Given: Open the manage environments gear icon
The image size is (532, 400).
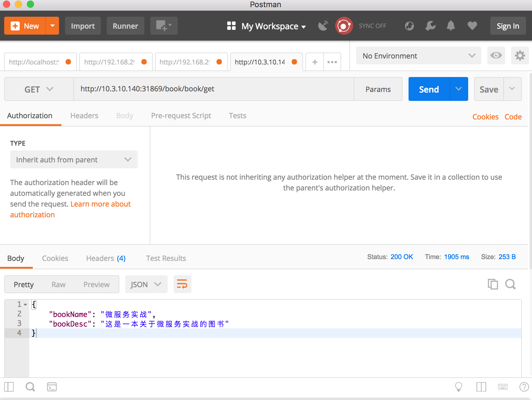Looking at the screenshot, I should click(520, 56).
